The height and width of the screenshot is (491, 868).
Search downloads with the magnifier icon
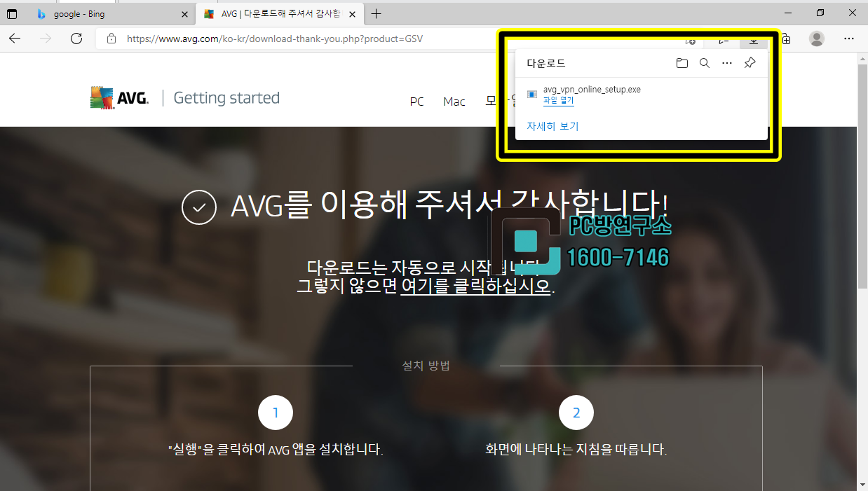[705, 63]
